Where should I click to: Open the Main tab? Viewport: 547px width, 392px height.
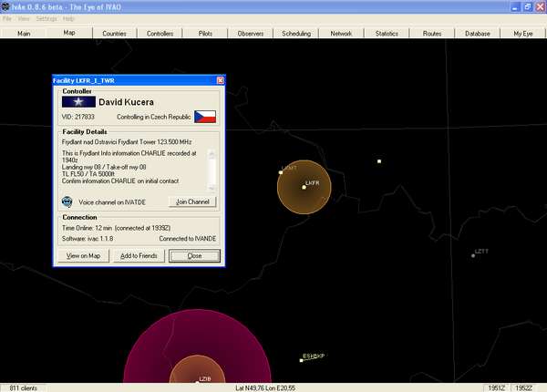(24, 34)
